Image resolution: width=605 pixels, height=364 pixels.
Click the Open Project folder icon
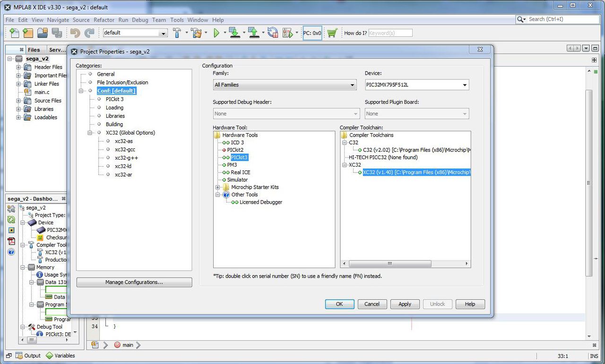[x=43, y=33]
